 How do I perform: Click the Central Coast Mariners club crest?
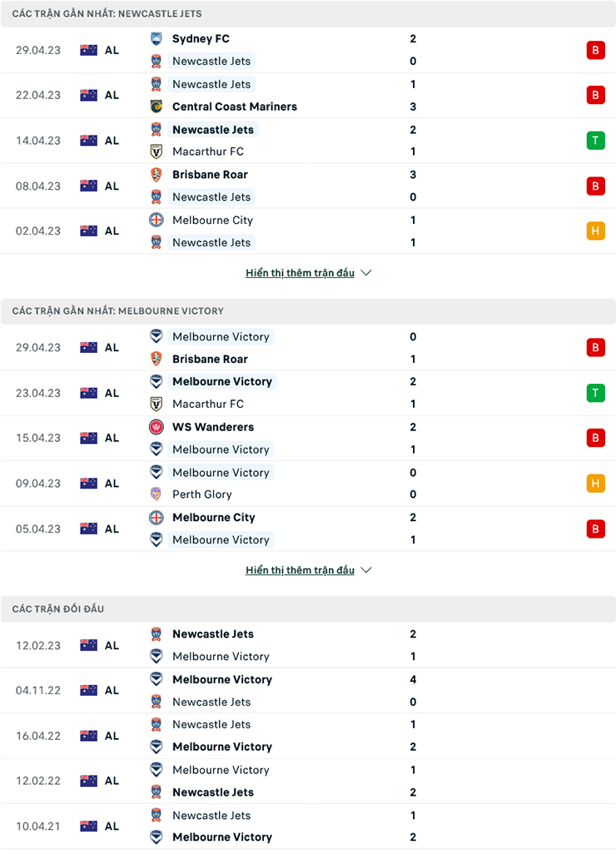click(x=158, y=107)
